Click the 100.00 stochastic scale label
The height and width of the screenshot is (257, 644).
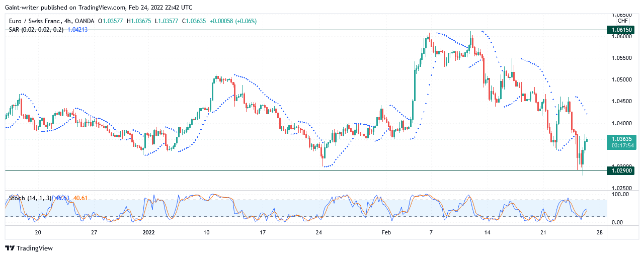[x=619, y=194]
